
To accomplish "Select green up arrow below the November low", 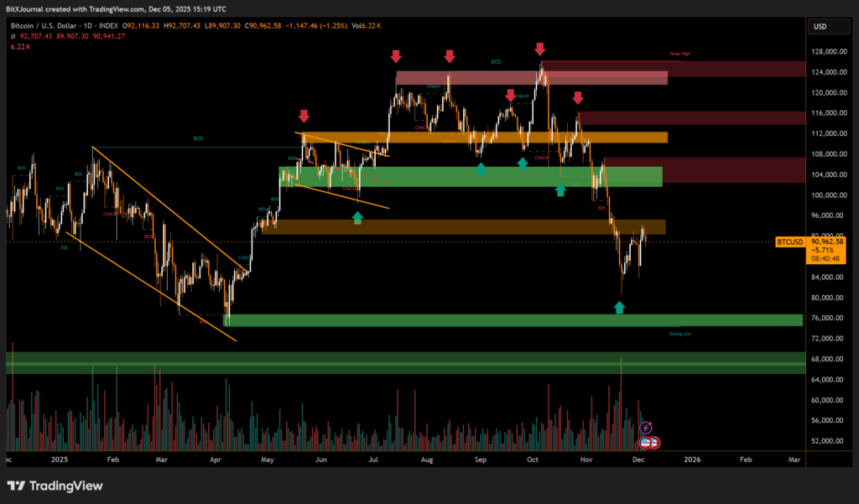I will coord(619,308).
